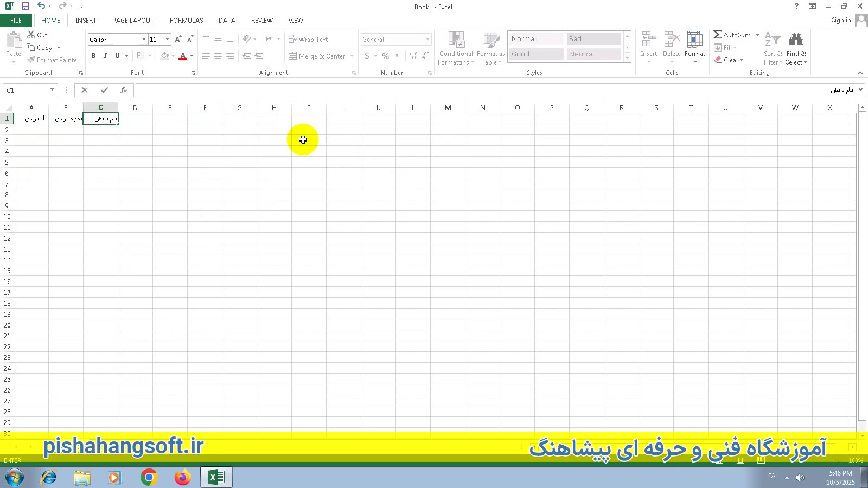This screenshot has height=488, width=868.
Task: Increase the cell indent
Action: 259,56
